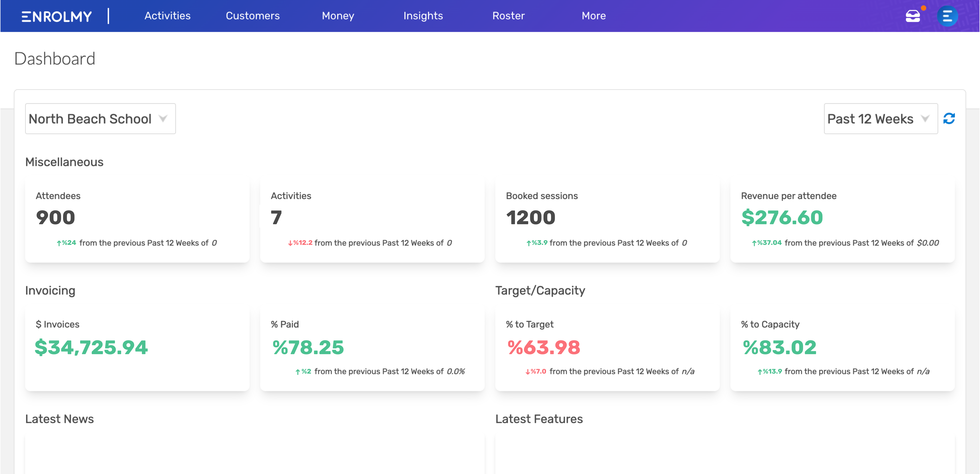Open the Activities menu
980x474 pixels.
(167, 16)
